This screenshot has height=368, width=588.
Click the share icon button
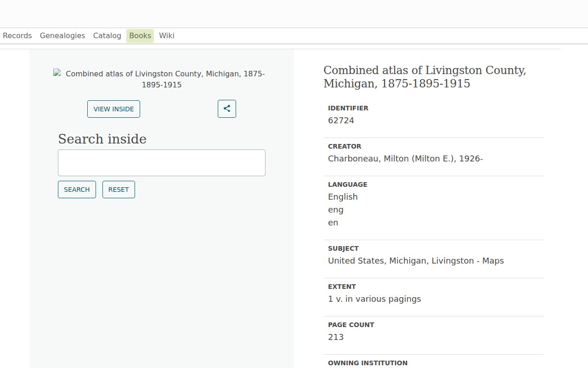(227, 109)
